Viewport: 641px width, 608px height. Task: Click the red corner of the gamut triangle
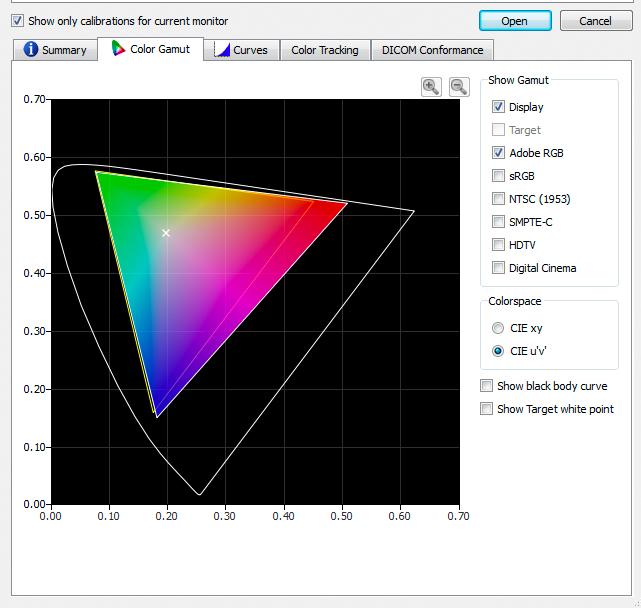[x=346, y=203]
